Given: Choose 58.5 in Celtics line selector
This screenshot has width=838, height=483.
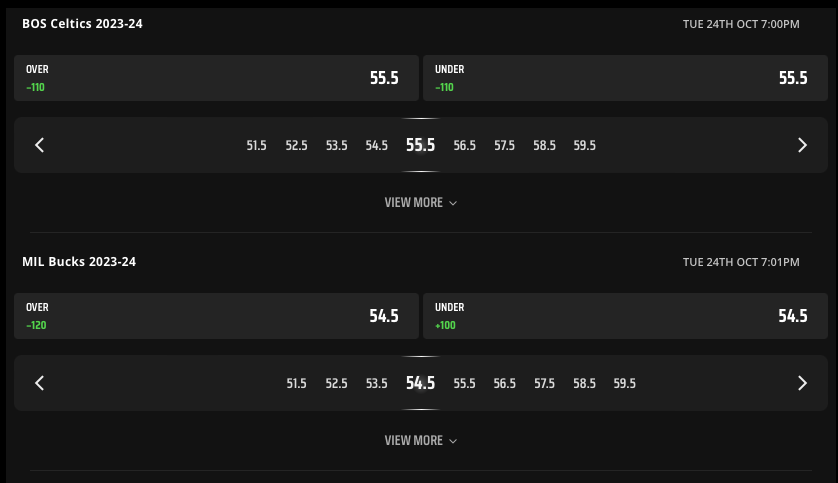Looking at the screenshot, I should click(545, 145).
